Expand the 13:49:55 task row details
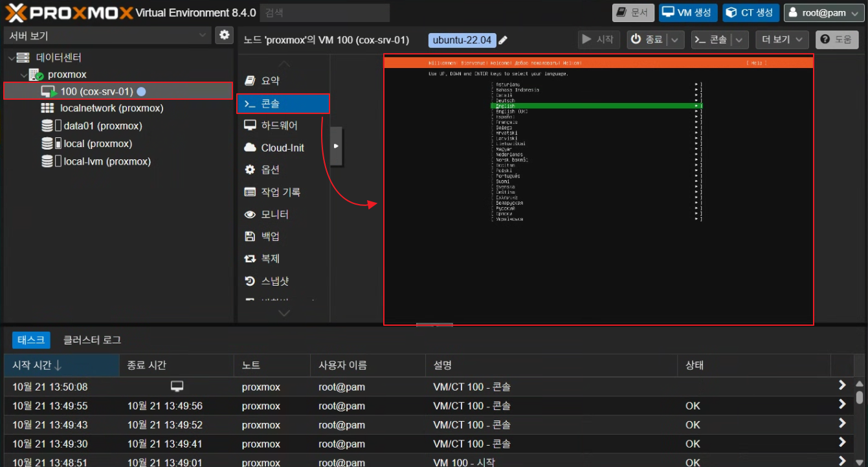This screenshot has width=868, height=467. pyautogui.click(x=842, y=404)
